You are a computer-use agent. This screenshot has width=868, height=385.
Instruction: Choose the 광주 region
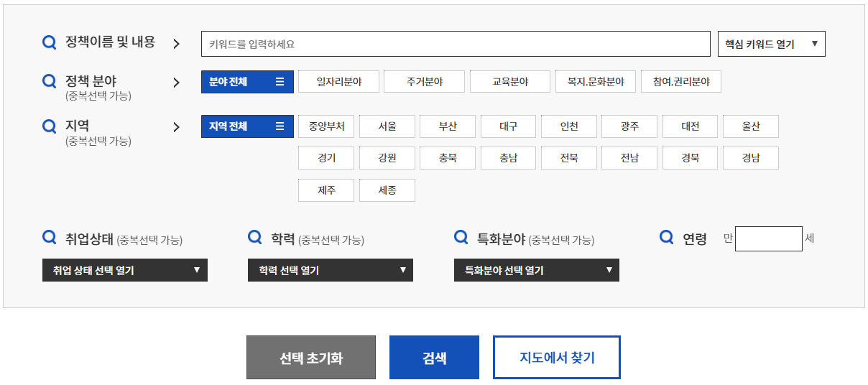click(x=629, y=126)
